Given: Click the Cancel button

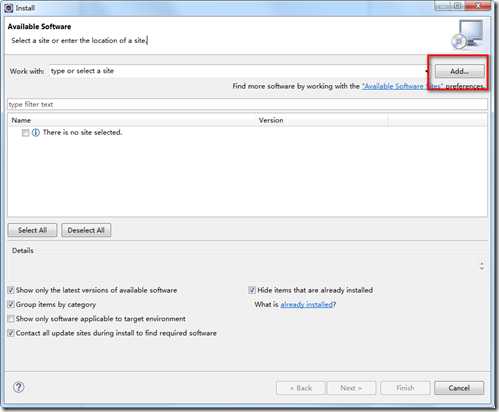Looking at the screenshot, I should tap(459, 388).
